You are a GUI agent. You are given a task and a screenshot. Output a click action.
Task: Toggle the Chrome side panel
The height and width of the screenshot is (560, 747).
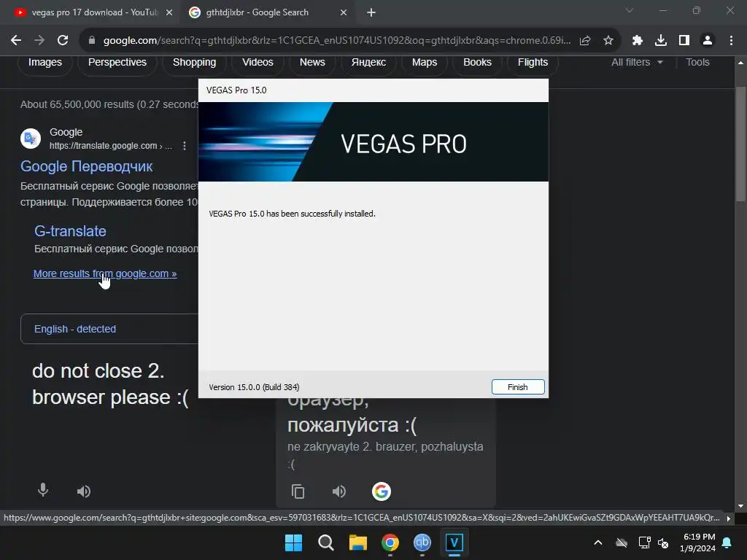tap(684, 41)
